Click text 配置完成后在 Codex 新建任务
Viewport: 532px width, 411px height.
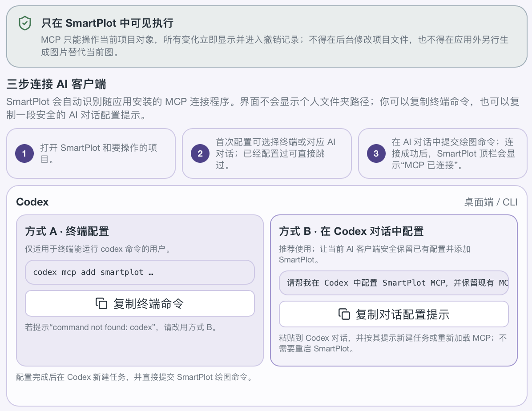click(135, 377)
